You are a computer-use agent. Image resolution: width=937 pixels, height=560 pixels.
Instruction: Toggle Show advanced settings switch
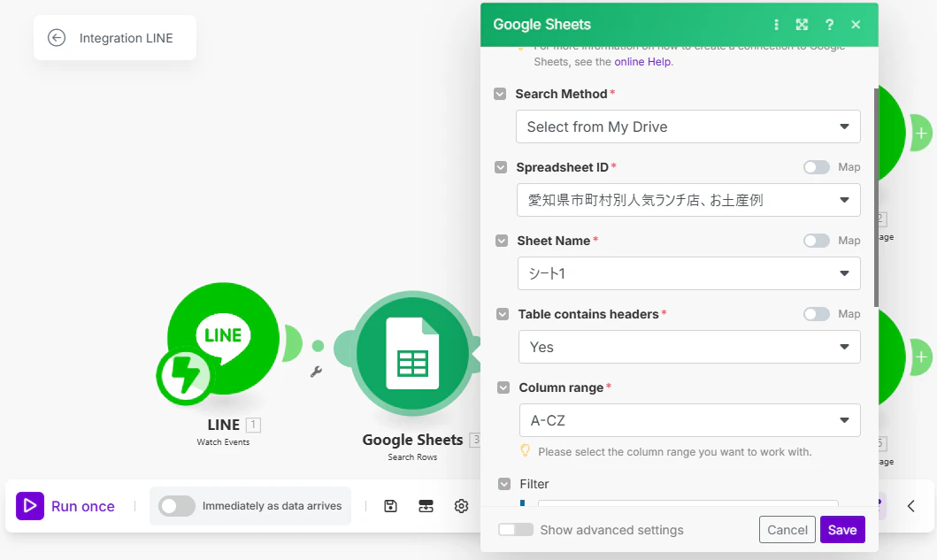pyautogui.click(x=516, y=530)
